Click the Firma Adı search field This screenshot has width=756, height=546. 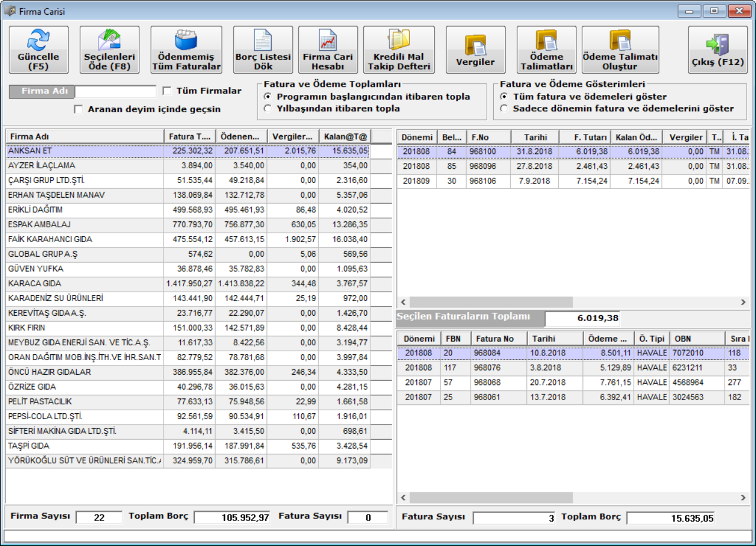(x=115, y=91)
